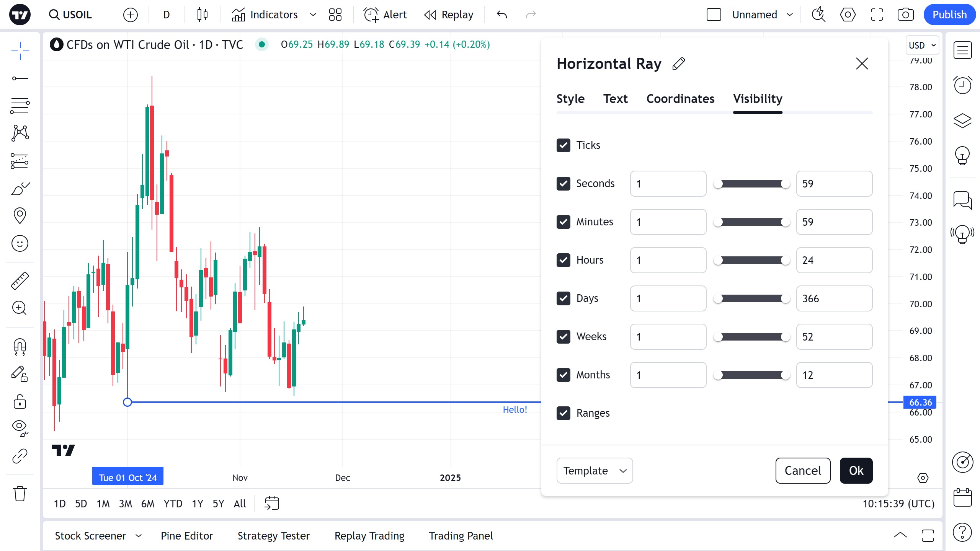
Task: Click the Cancel button
Action: (x=803, y=471)
